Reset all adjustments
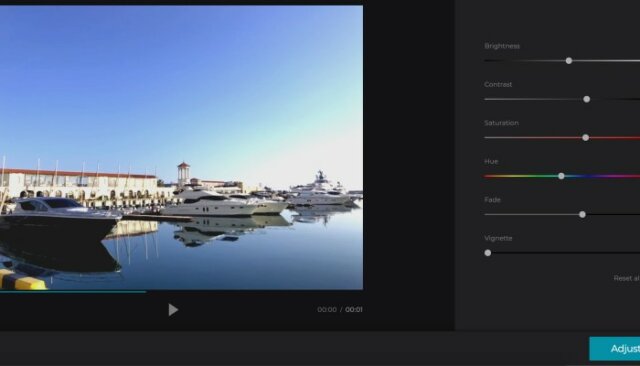The image size is (640, 366). (x=627, y=278)
